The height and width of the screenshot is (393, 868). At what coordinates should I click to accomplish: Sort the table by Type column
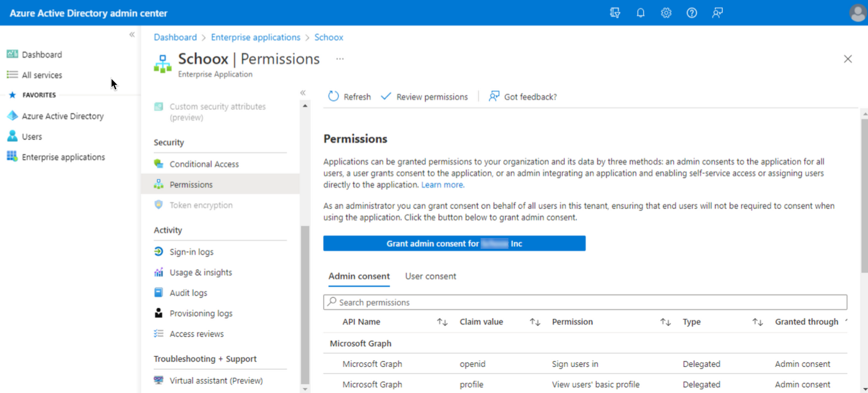[758, 322]
